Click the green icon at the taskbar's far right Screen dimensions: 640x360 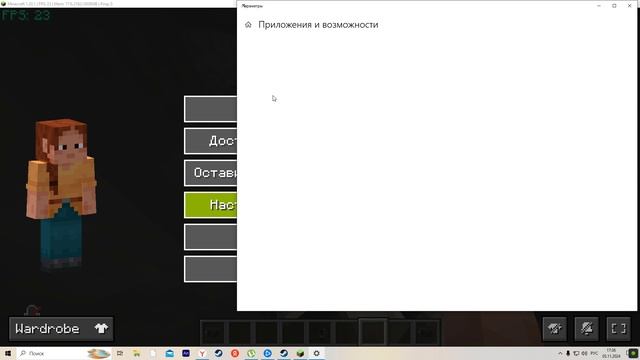[633, 353]
